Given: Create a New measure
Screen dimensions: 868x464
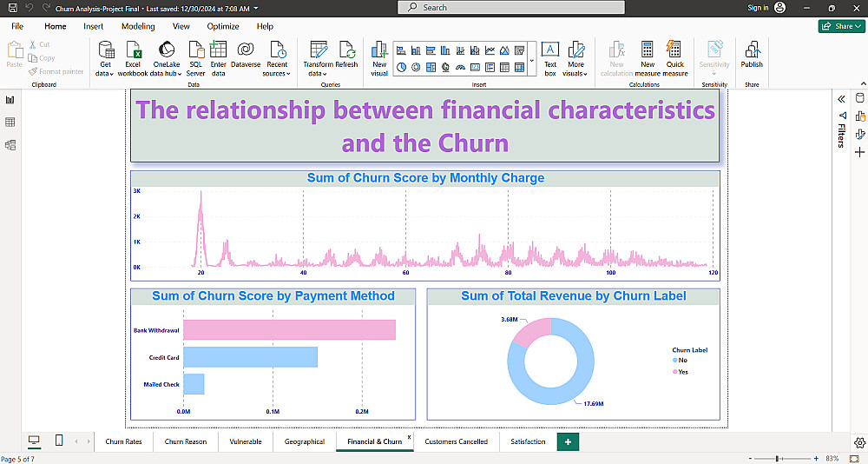Looking at the screenshot, I should tap(648, 58).
